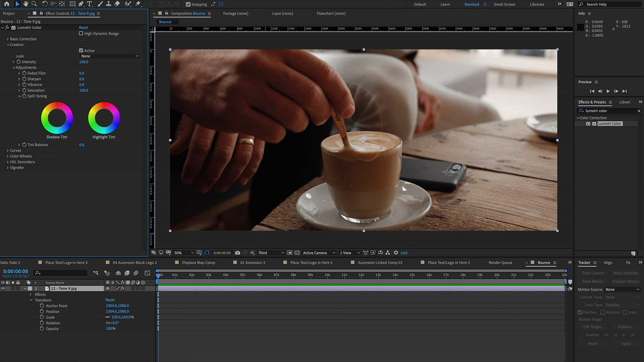
Task: Switch to the Project panel tab
Action: pyautogui.click(x=9, y=13)
